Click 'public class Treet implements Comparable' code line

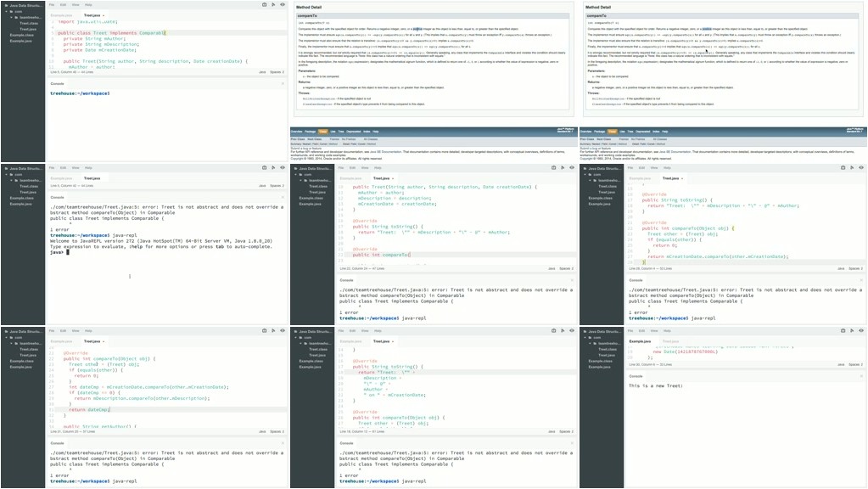pos(111,32)
